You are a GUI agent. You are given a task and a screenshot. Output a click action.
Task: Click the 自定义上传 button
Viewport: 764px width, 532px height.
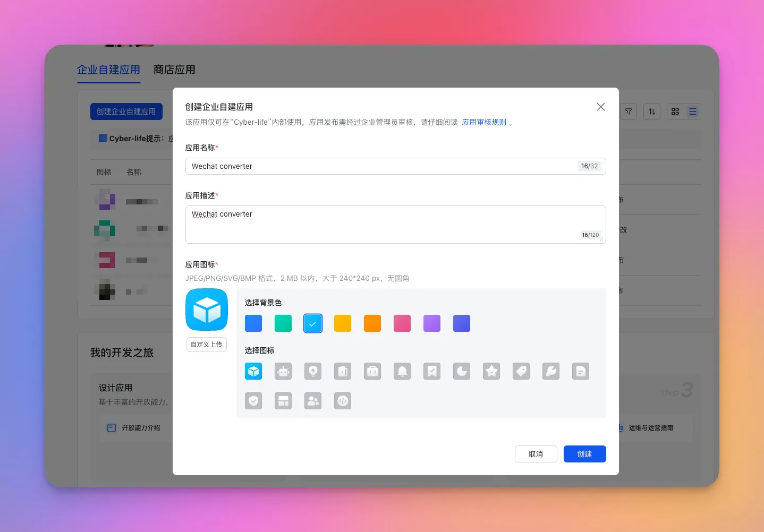click(x=207, y=345)
